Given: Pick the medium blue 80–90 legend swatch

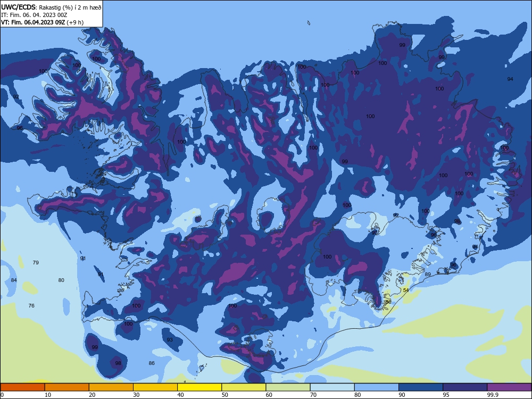Looking at the screenshot, I should tap(376, 387).
